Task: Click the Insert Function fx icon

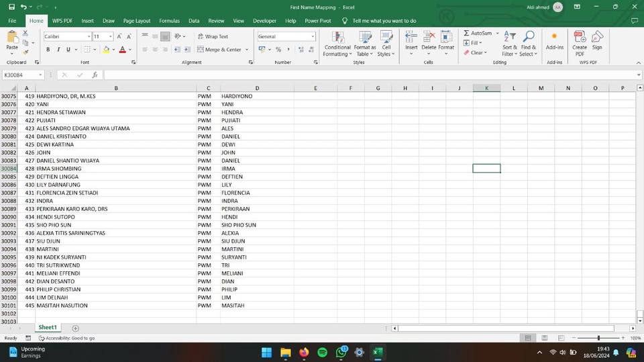Action: pyautogui.click(x=95, y=75)
